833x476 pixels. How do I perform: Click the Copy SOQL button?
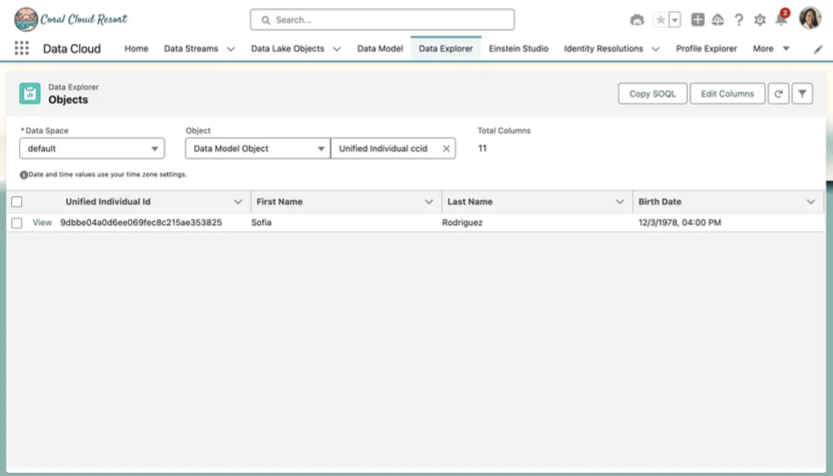pos(652,94)
